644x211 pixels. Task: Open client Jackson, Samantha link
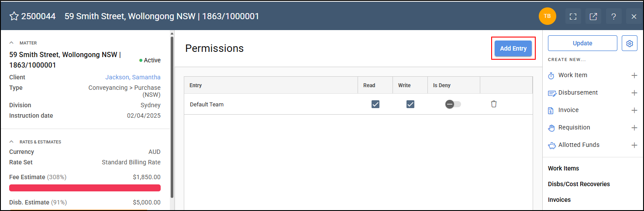pyautogui.click(x=133, y=77)
